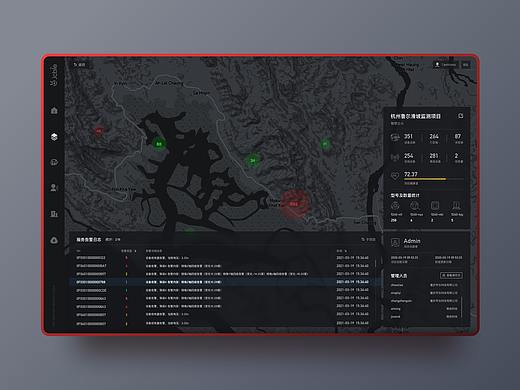Select the second device model icon showing 4
Screen dimensions: 520x390
click(414, 206)
